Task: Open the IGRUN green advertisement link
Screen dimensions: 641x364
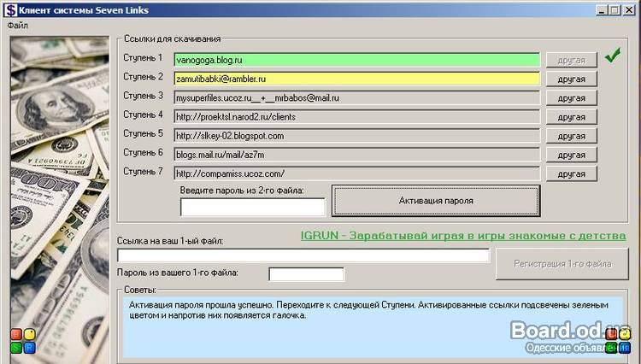Action: pos(463,235)
